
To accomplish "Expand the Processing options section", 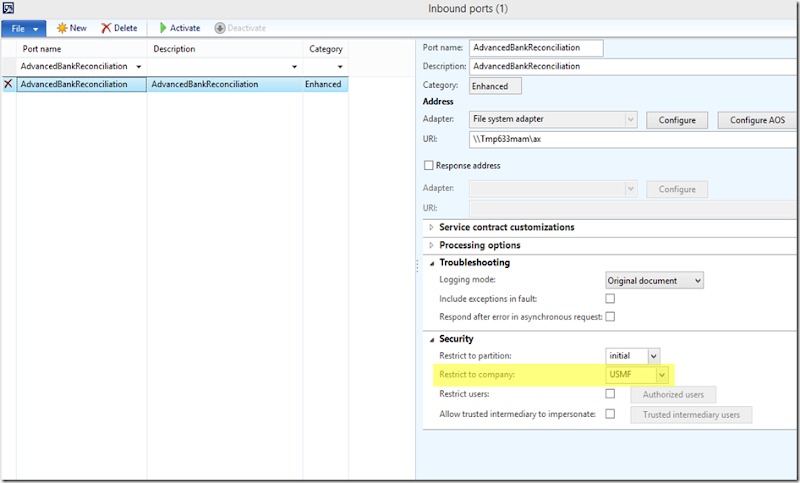I will 432,245.
